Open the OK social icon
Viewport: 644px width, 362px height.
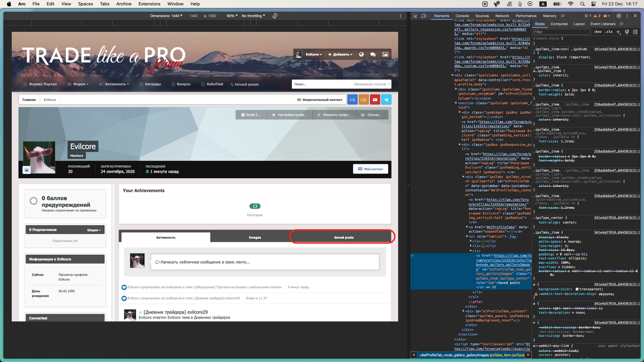(x=363, y=100)
